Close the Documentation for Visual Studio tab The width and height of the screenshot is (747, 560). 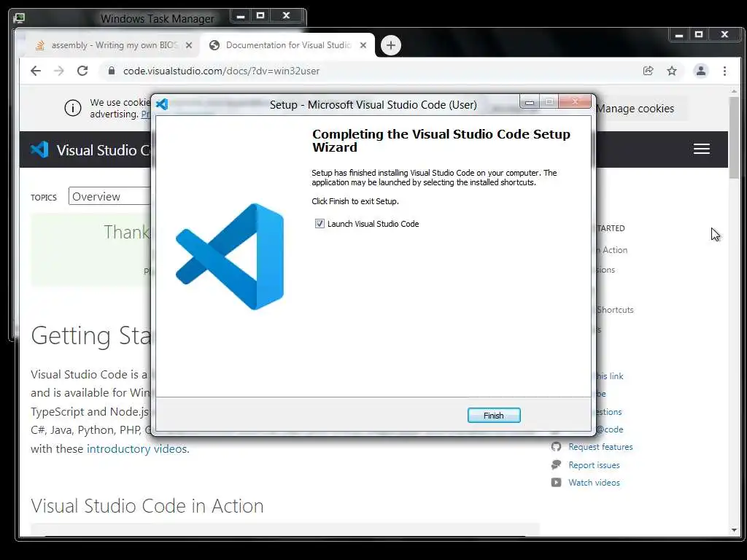click(x=363, y=45)
